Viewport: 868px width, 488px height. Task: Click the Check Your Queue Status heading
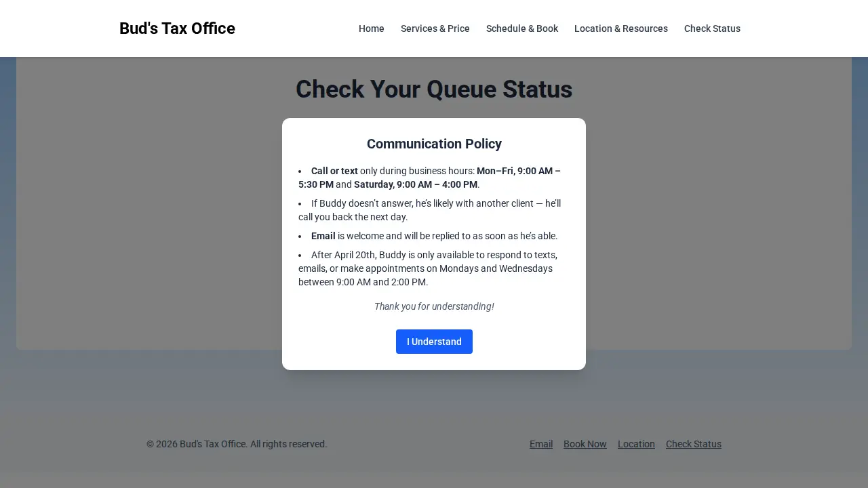[434, 89]
